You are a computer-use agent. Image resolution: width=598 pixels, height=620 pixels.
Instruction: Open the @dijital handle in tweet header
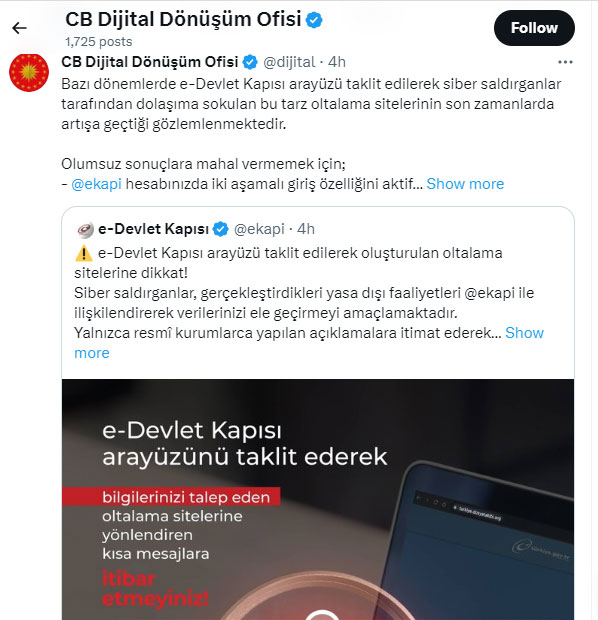(x=289, y=62)
